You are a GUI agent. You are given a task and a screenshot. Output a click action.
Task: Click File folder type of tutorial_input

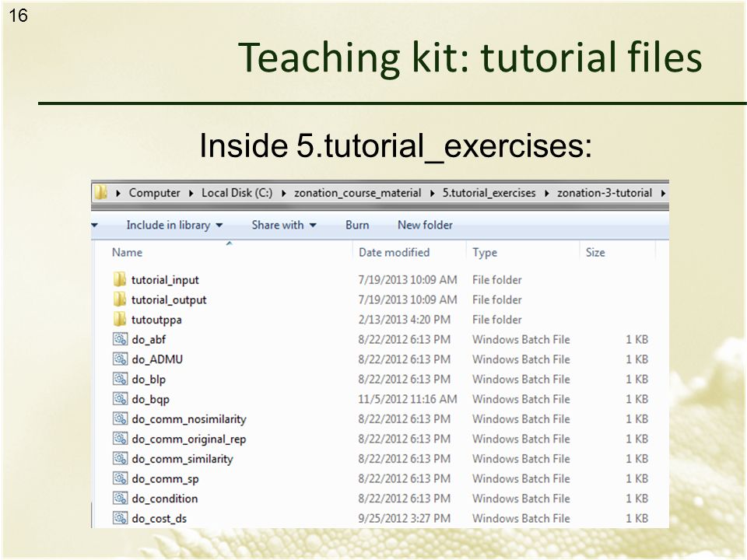tap(497, 279)
